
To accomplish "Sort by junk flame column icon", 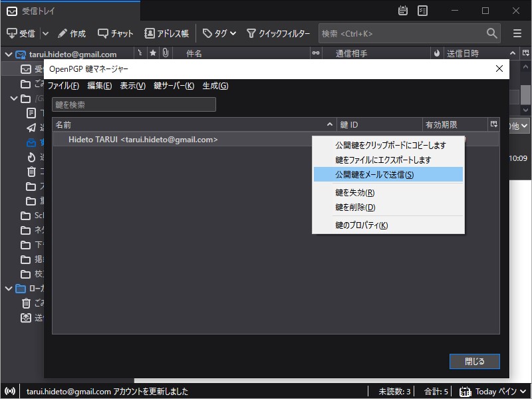I will click(437, 53).
